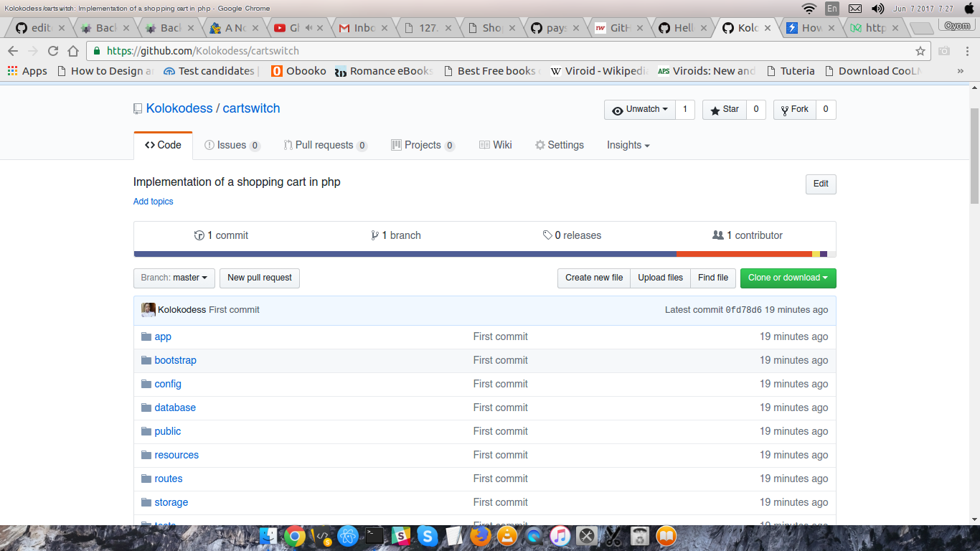
Task: Open the database folder
Action: tap(175, 408)
